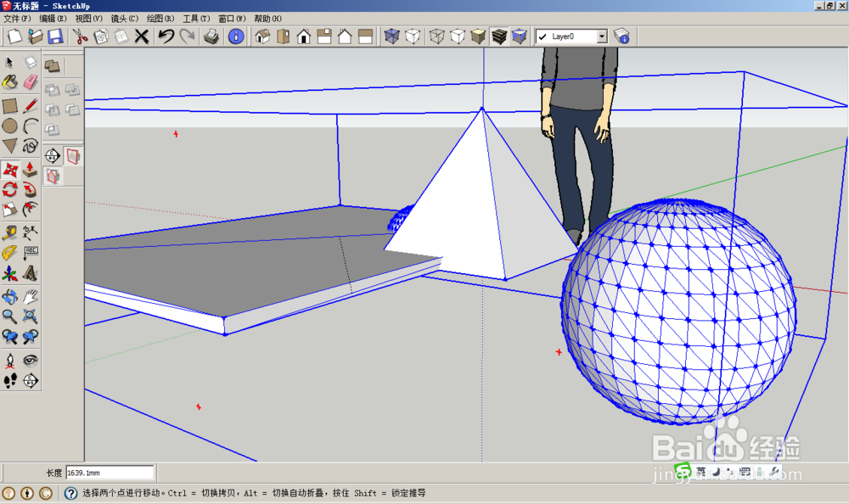This screenshot has width=849, height=504.
Task: Open the layer manager beside Layer0
Action: coord(622,36)
